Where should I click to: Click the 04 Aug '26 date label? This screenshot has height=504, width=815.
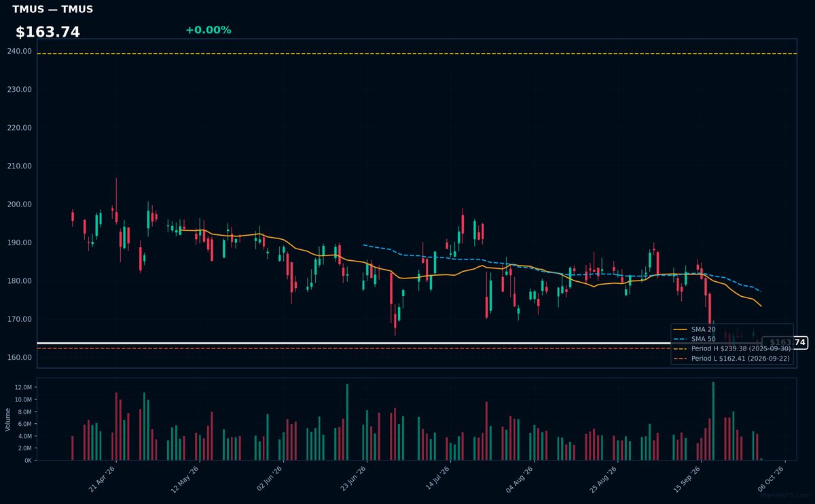pos(521,479)
